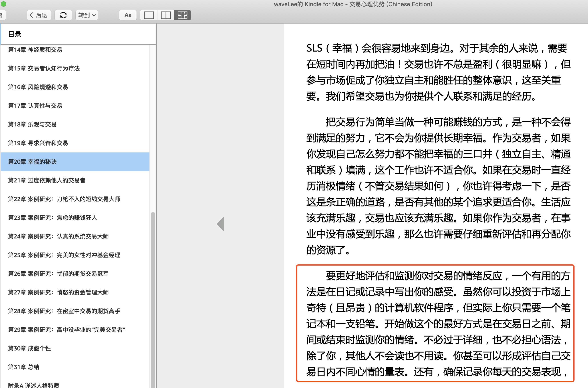Viewport: 588px width, 388px height.
Task: Toggle the full-screen view icon
Action: click(x=182, y=15)
